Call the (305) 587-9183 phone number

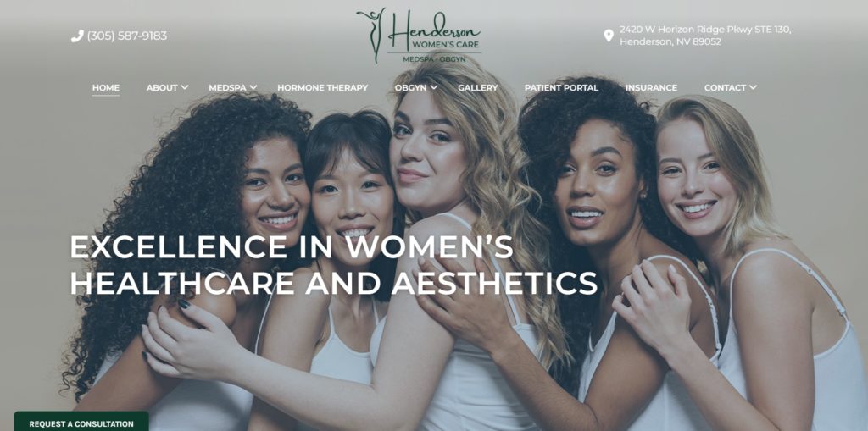[127, 36]
